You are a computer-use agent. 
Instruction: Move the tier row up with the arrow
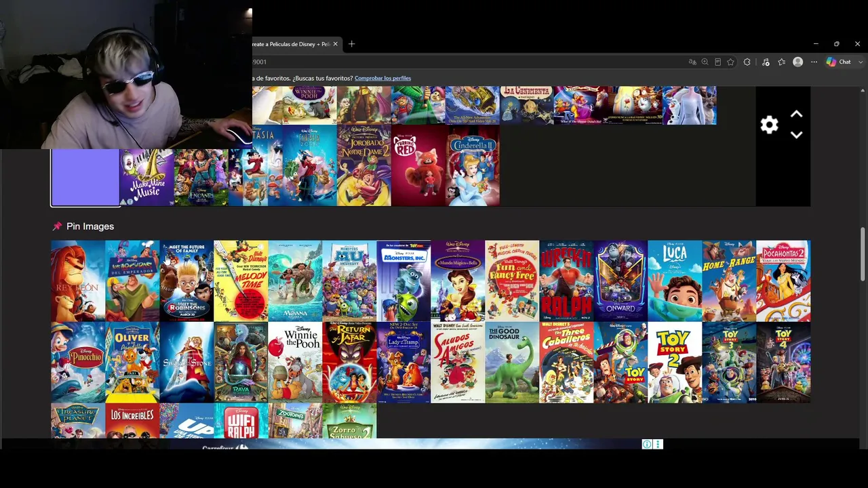(797, 115)
